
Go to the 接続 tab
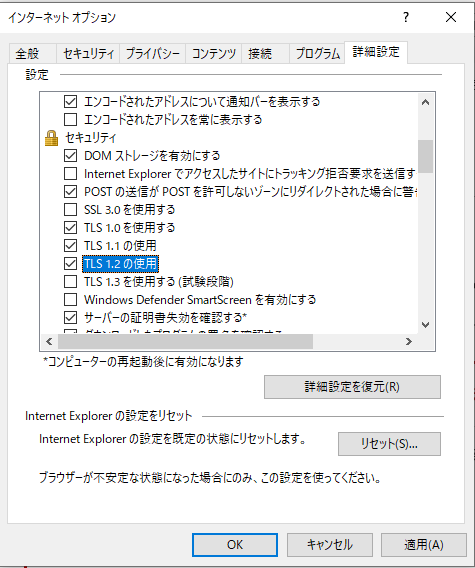265,54
